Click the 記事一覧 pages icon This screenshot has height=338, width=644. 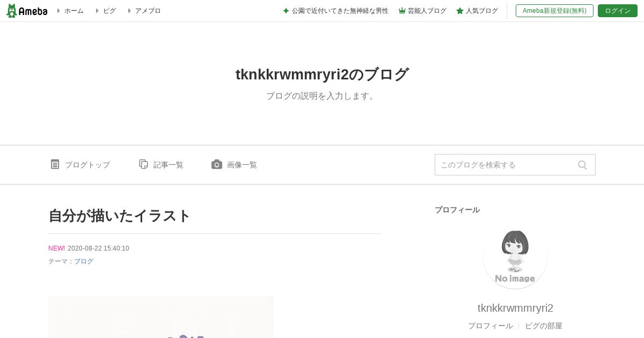143,164
